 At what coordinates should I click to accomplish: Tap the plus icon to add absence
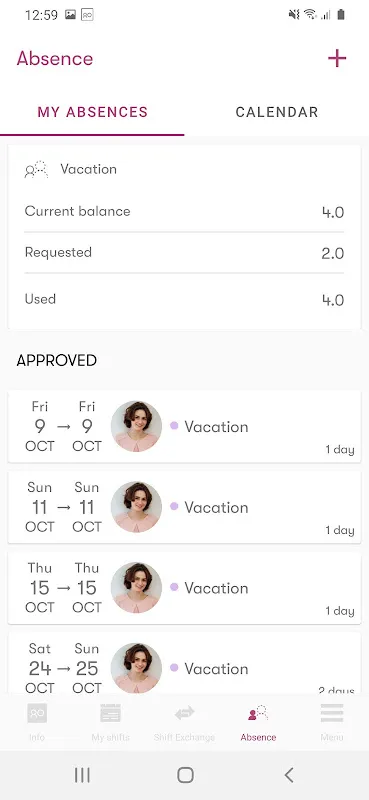click(x=337, y=59)
